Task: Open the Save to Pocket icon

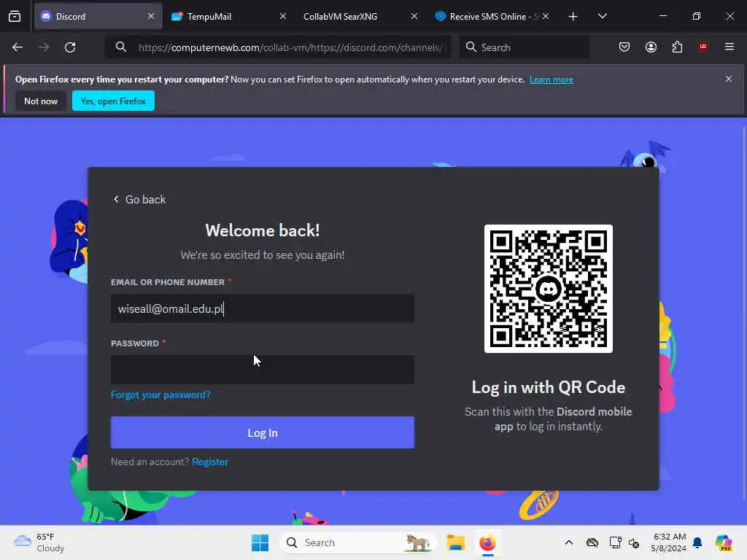Action: point(624,47)
